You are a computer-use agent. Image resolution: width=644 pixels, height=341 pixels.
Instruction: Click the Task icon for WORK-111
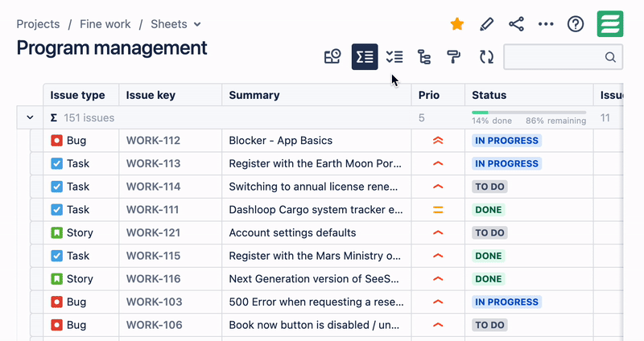[x=56, y=210]
